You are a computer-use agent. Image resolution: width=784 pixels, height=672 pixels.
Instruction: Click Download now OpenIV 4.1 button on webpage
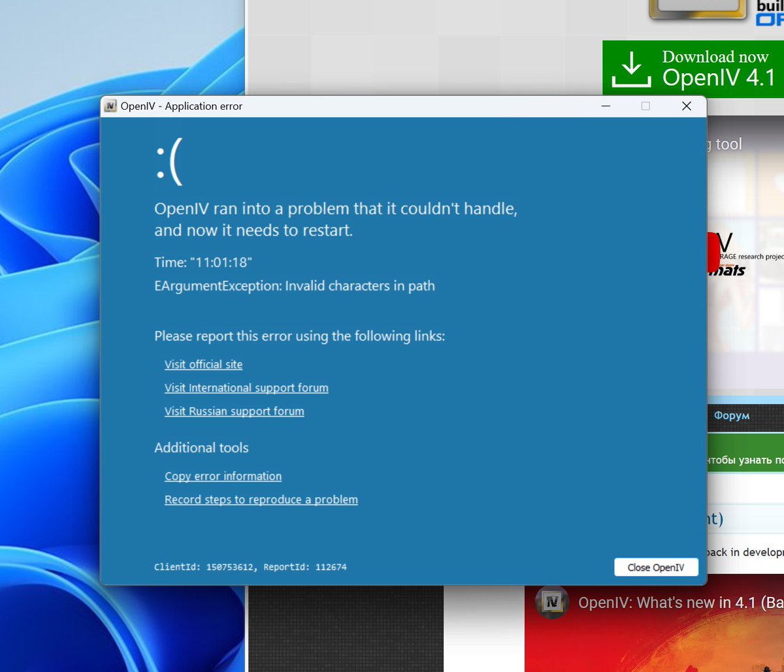pos(693,69)
